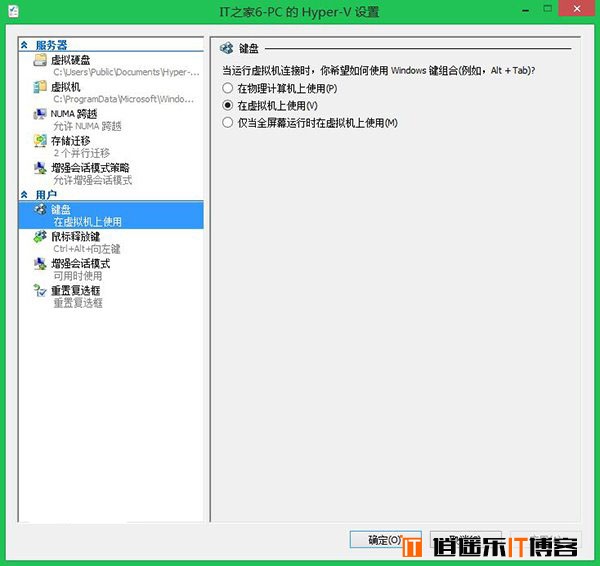This screenshot has height=566, width=600.
Task: Click the 增强会话模式 user icon
Action: tap(40, 263)
